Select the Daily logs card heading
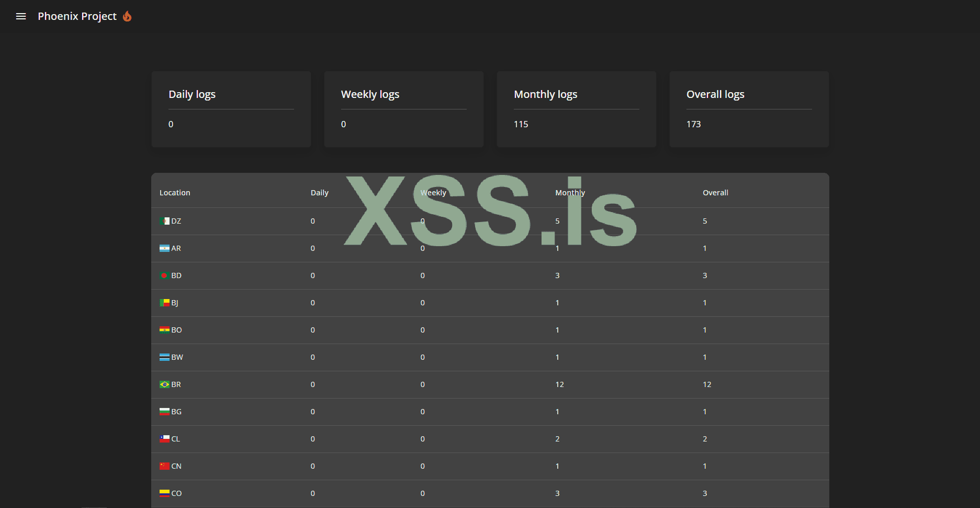 coord(192,94)
